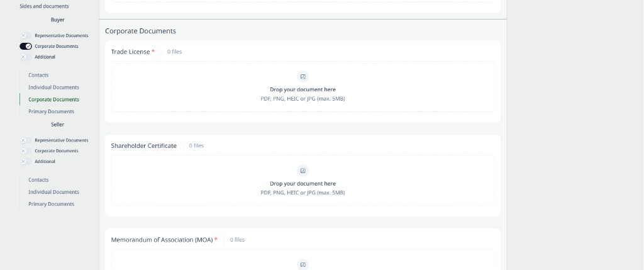Click Trade License '0 files' counter

(175, 52)
